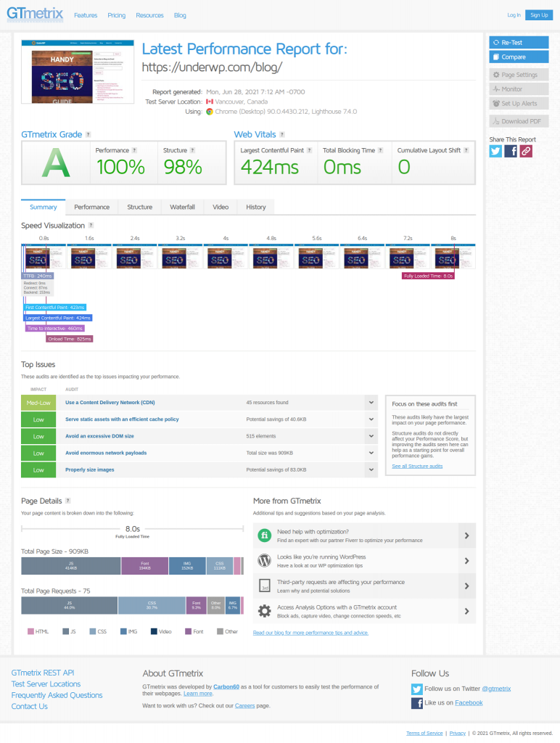Open help icon next to Web Vitals
Image resolution: width=560 pixels, height=743 pixels.
282,134
